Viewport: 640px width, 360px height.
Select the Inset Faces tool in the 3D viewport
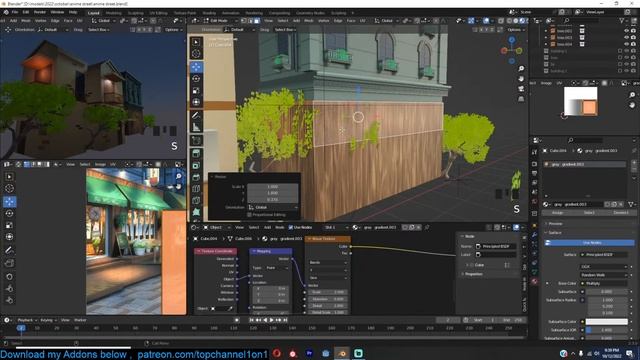[x=196, y=165]
